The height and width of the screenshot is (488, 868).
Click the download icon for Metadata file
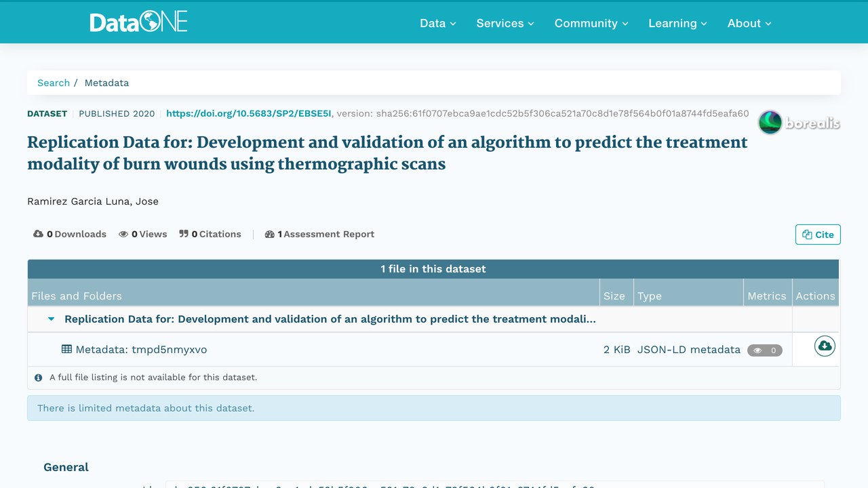click(x=825, y=346)
